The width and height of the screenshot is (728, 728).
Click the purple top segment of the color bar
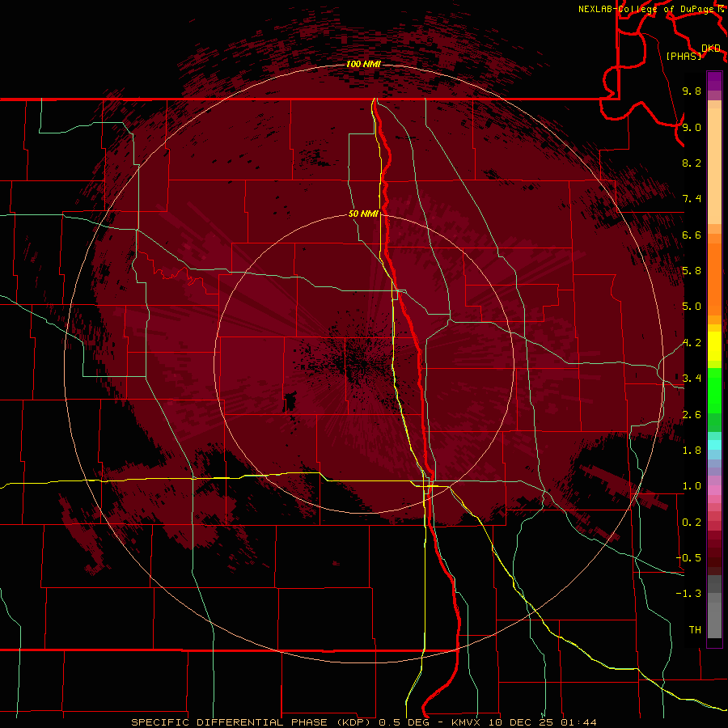[714, 81]
